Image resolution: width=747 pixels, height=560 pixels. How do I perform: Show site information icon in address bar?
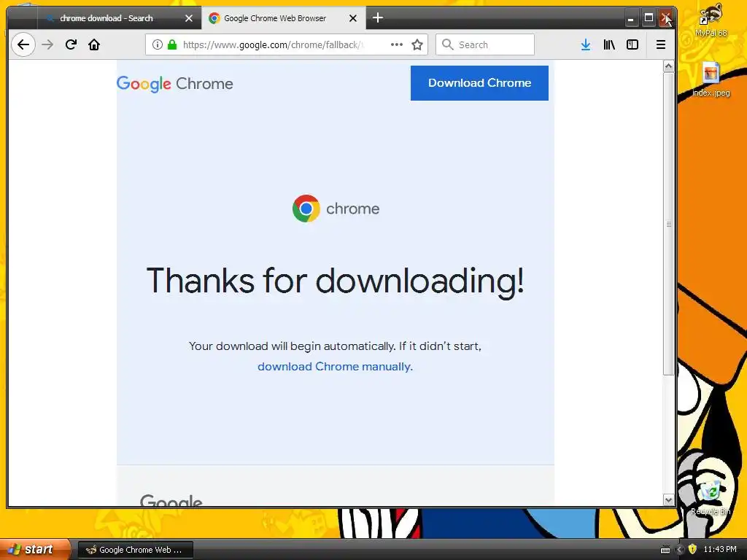158,44
